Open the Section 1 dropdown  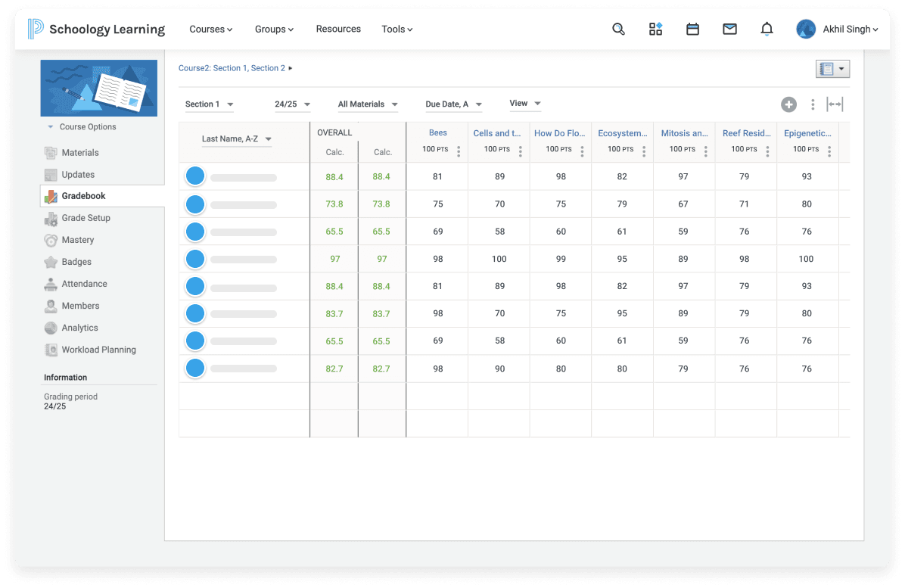click(208, 104)
